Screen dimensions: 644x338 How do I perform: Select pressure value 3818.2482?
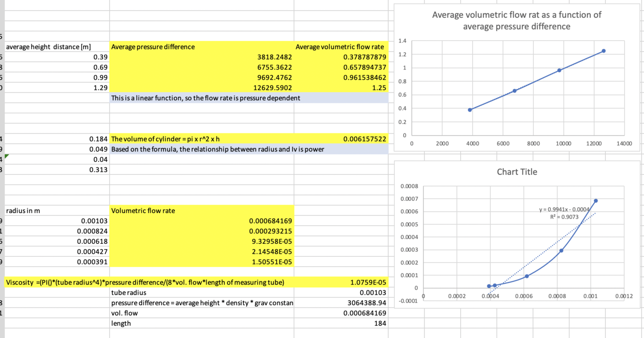pyautogui.click(x=202, y=57)
